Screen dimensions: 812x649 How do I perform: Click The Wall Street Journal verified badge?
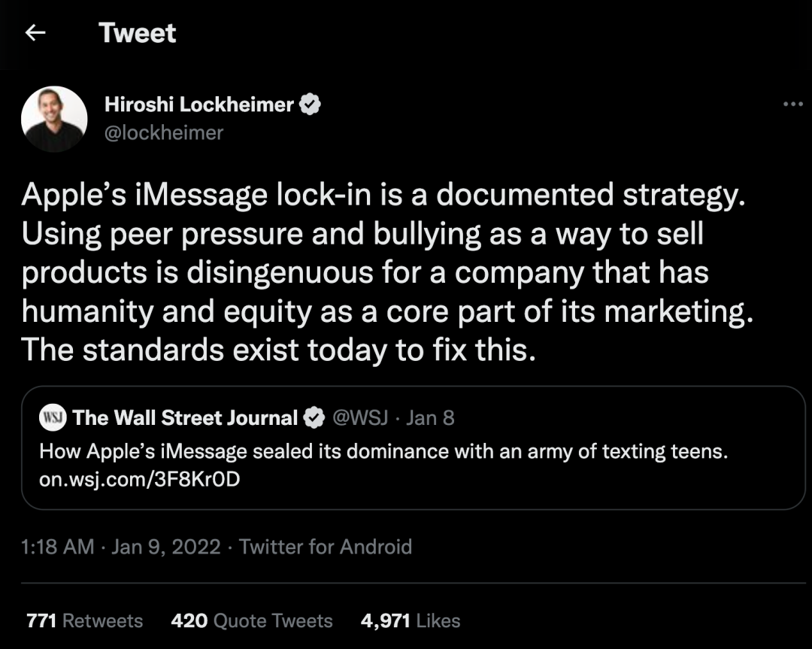[x=314, y=417]
